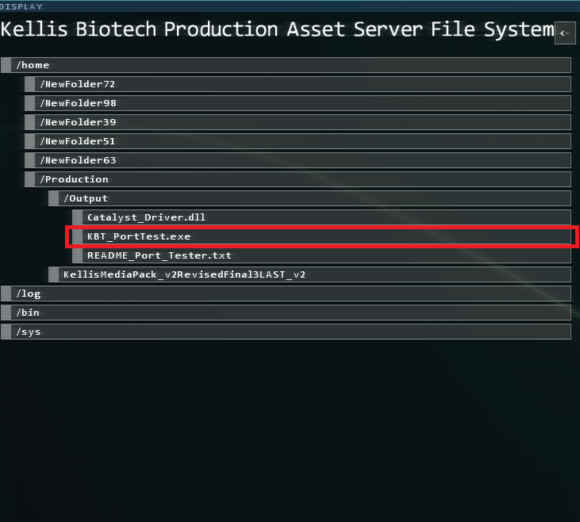Select the KellisMediaPack_v2RevisedFinal3LAST_v2 entry

310,275
